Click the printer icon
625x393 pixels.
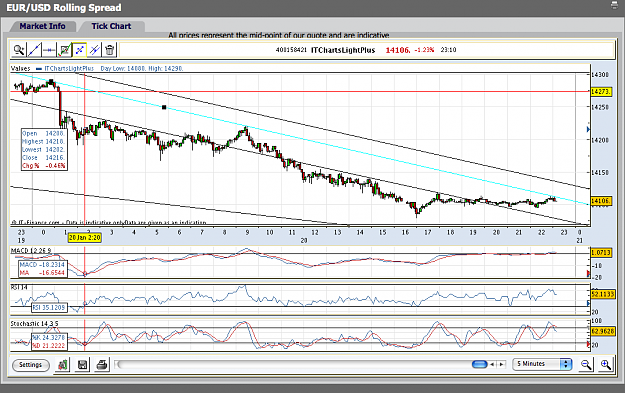tap(102, 364)
